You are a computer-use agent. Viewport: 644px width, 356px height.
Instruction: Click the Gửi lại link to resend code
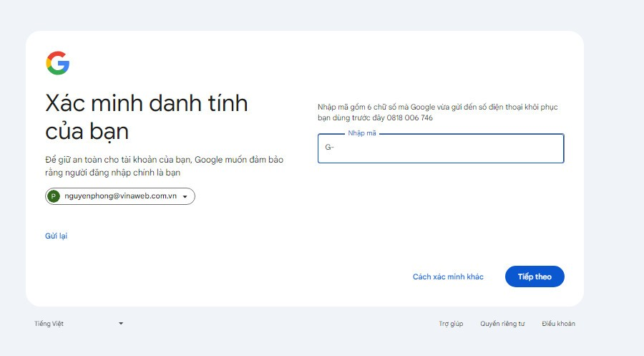(56, 236)
